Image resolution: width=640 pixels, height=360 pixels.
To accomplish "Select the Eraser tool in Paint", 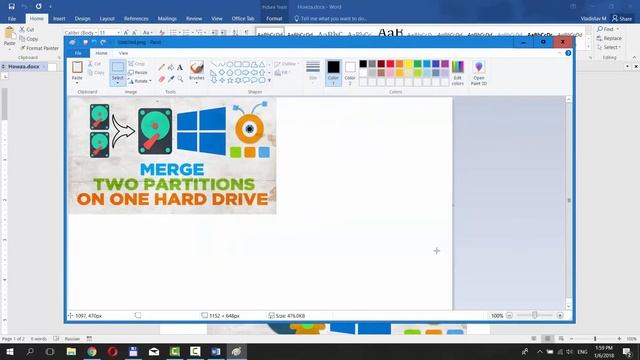I will click(162, 79).
